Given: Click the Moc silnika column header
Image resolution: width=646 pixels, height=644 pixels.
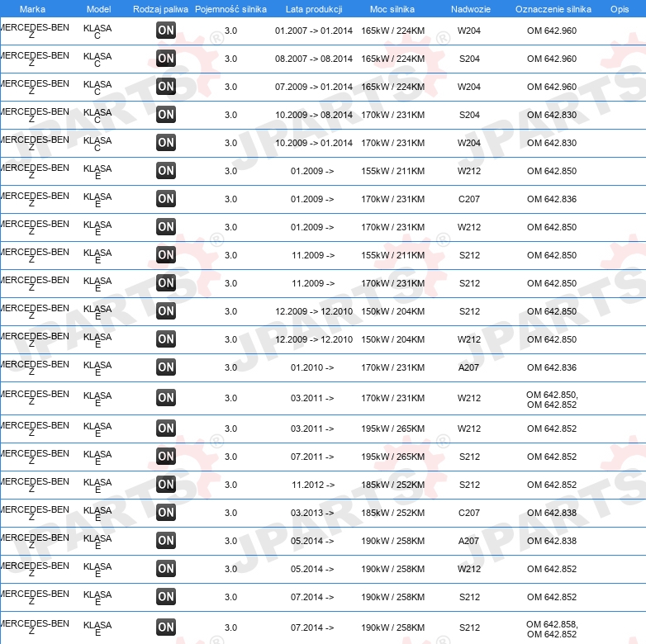Looking at the screenshot, I should pyautogui.click(x=392, y=9).
